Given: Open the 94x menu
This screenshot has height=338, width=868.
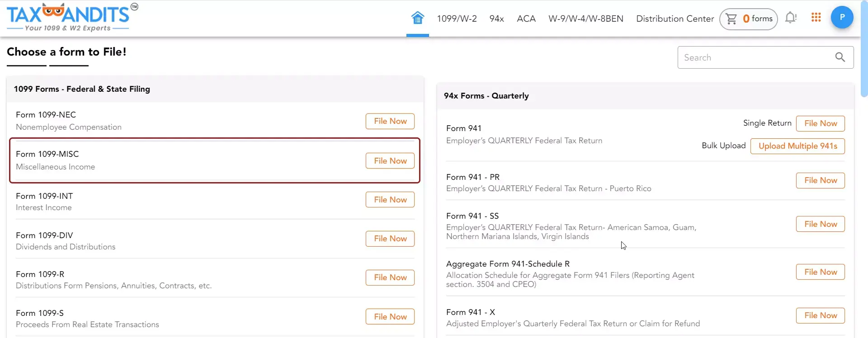Looking at the screenshot, I should [x=496, y=19].
